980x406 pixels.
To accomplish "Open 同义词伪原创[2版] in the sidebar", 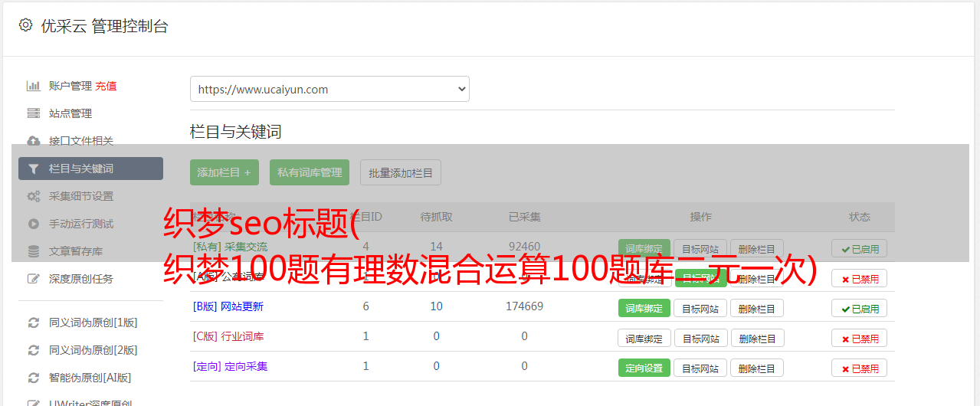I will pyautogui.click(x=93, y=350).
